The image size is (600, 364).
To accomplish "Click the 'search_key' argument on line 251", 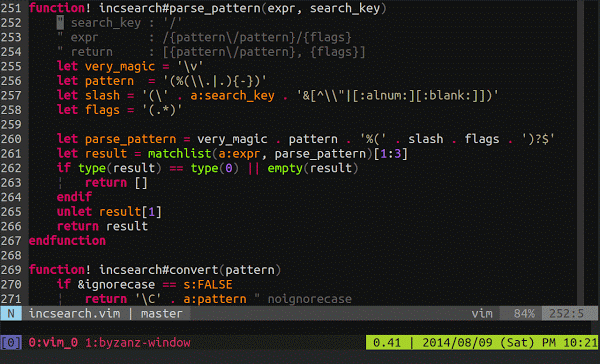I will pos(345,8).
